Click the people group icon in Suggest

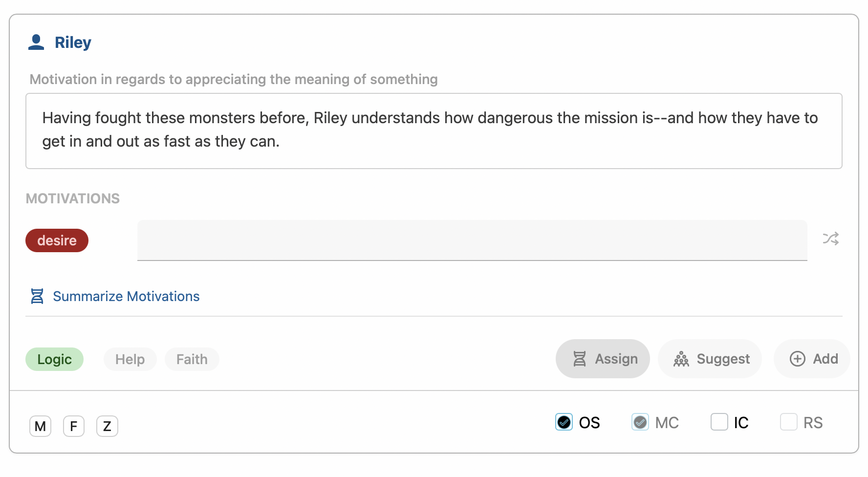(x=681, y=359)
